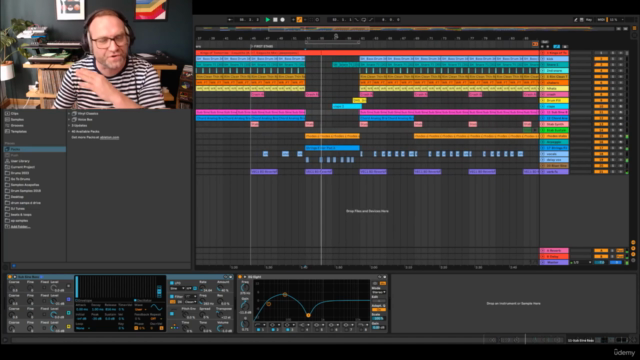The height and width of the screenshot is (360, 640).
Task: Unfold the vocals track
Action: click(543, 154)
